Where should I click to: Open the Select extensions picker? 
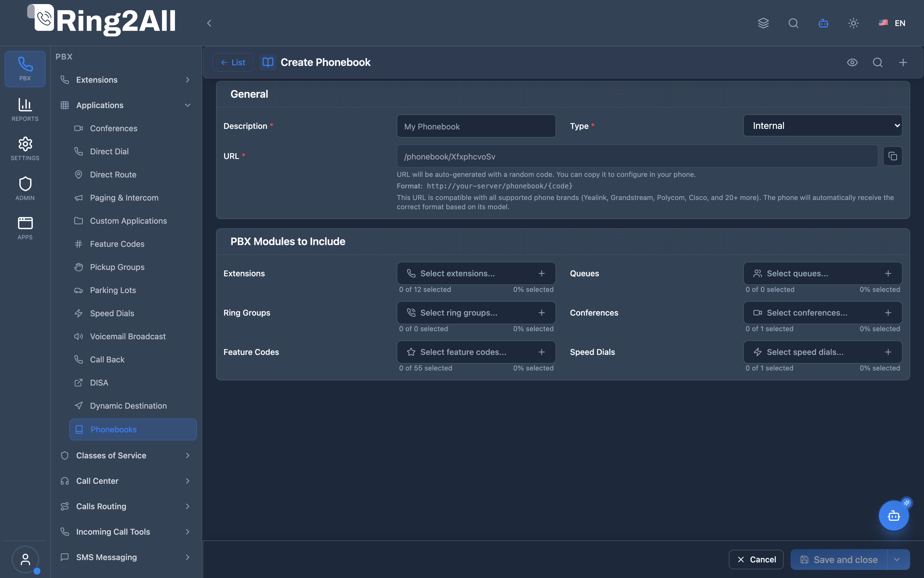point(476,273)
